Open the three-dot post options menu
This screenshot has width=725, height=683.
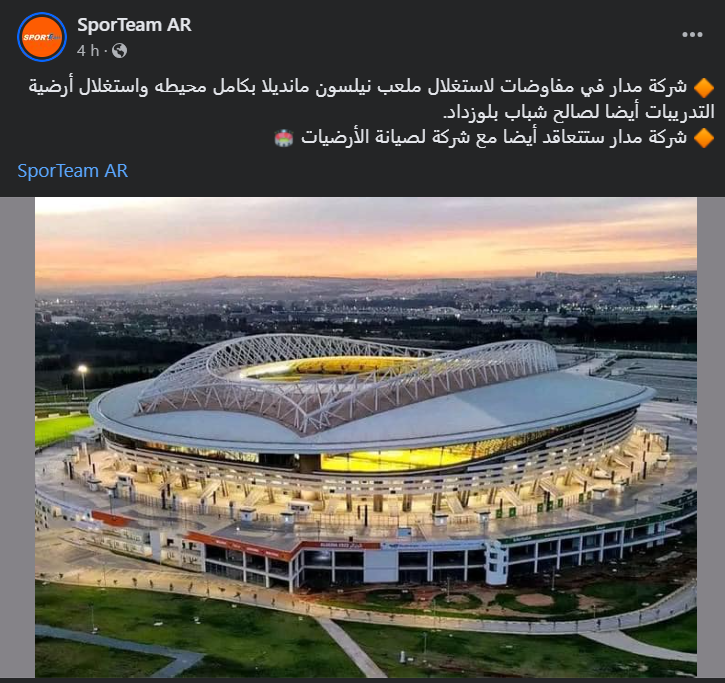tap(692, 35)
